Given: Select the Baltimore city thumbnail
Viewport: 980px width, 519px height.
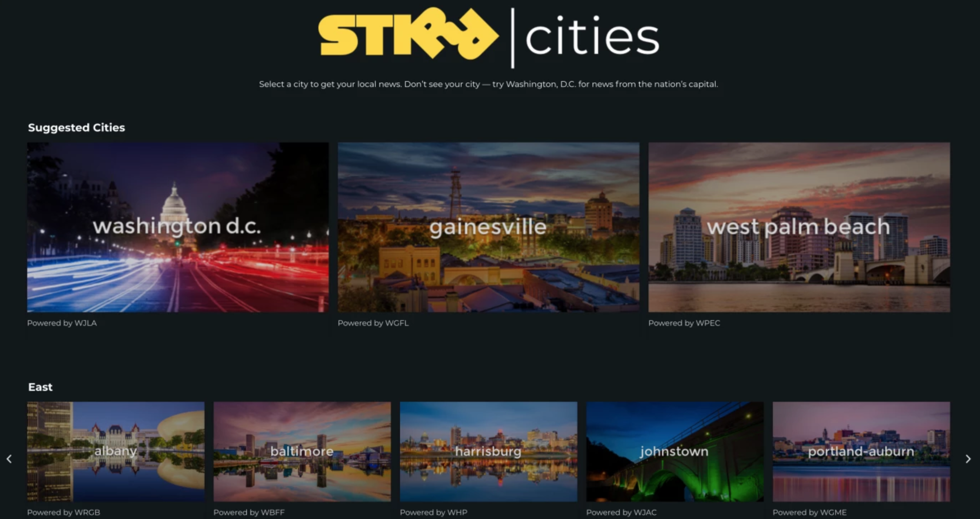Looking at the screenshot, I should click(x=302, y=451).
